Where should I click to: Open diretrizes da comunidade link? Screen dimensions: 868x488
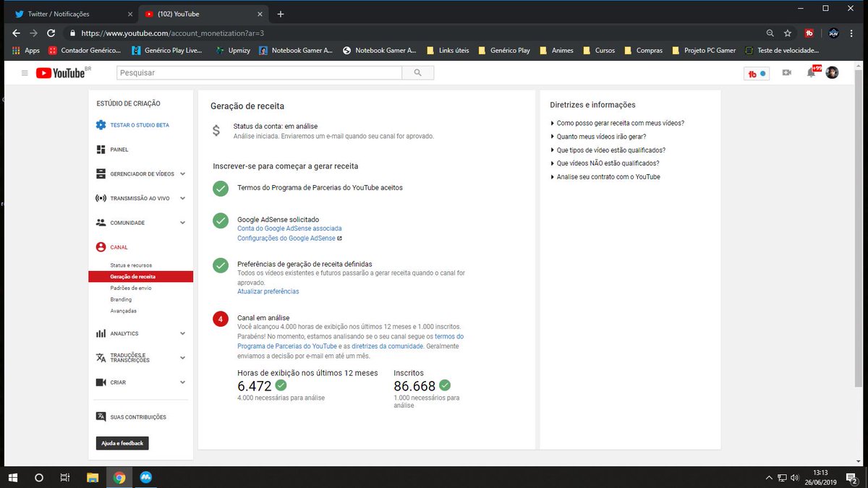(388, 346)
